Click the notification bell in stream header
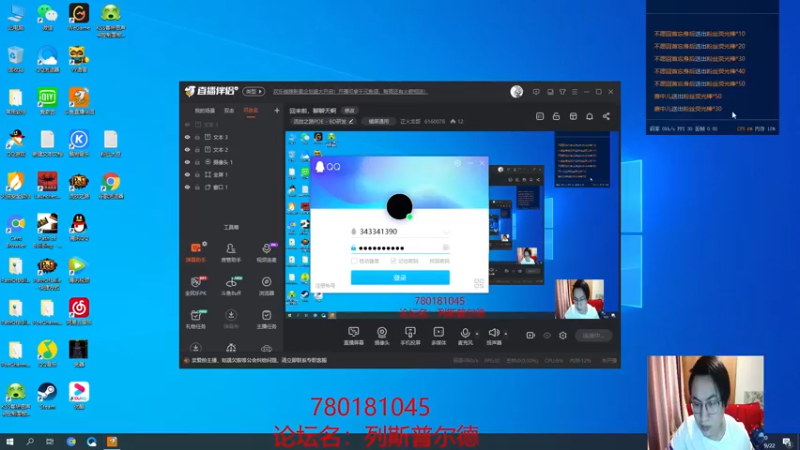This screenshot has width=800, height=450. [589, 116]
